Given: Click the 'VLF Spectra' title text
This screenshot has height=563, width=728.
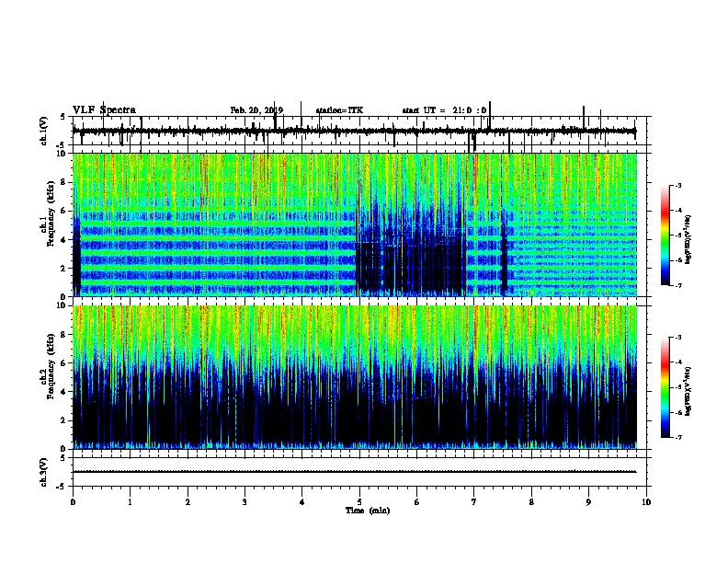Looking at the screenshot, I should point(104,110).
